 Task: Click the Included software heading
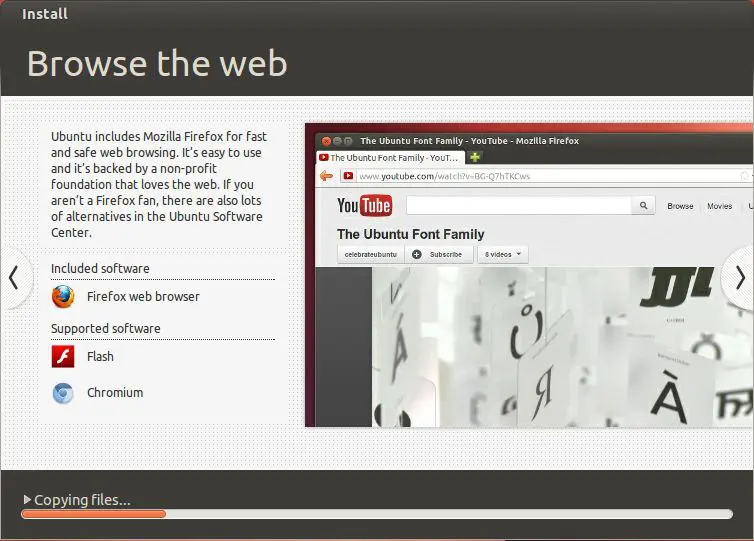[x=100, y=268]
